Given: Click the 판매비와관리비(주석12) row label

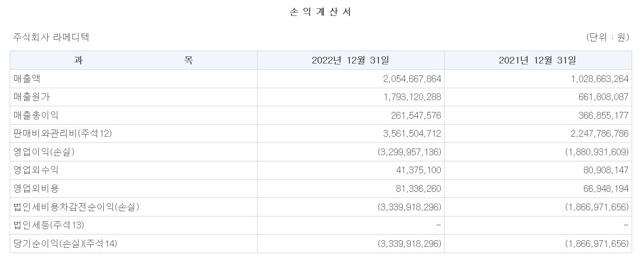Looking at the screenshot, I should (63, 134).
